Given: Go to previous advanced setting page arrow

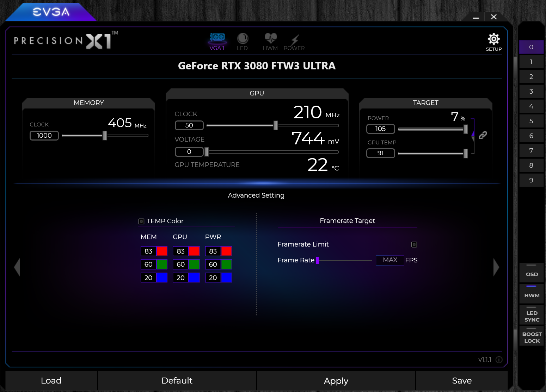Looking at the screenshot, I should pyautogui.click(x=17, y=267).
